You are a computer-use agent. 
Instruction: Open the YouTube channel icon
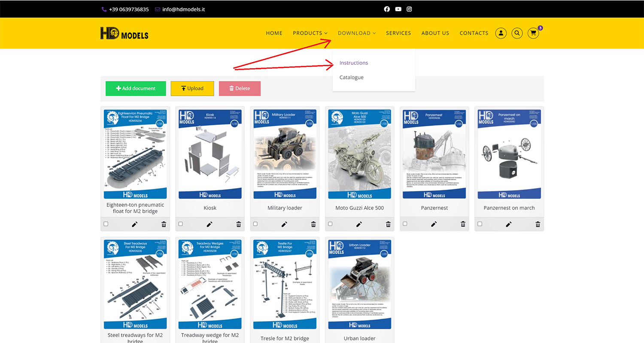coord(398,9)
